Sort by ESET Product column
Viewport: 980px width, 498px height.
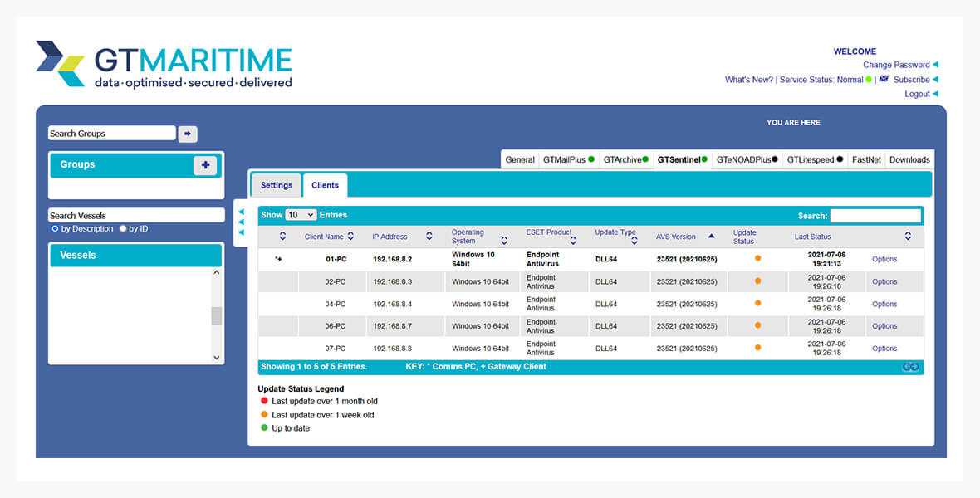(x=573, y=241)
